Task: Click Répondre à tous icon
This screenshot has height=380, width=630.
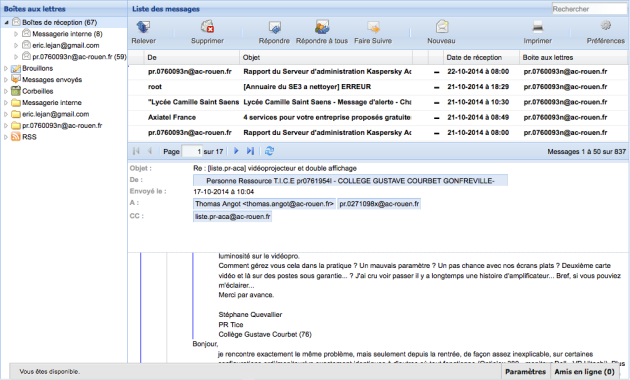Action: [x=322, y=27]
